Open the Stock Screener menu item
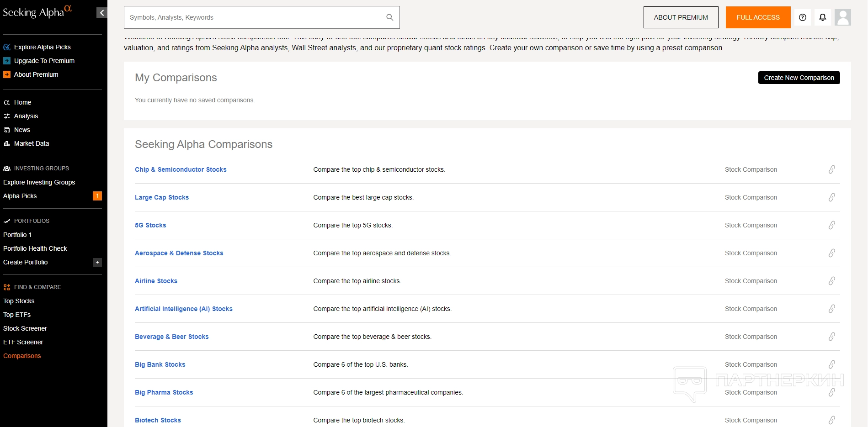868x427 pixels. [x=25, y=328]
